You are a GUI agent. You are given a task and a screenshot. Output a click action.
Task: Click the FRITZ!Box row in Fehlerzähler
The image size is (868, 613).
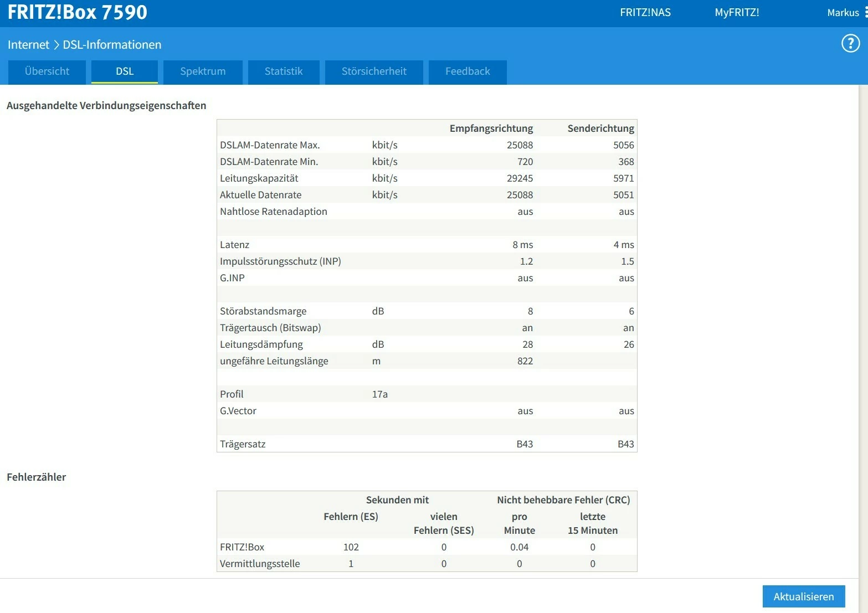click(x=427, y=547)
